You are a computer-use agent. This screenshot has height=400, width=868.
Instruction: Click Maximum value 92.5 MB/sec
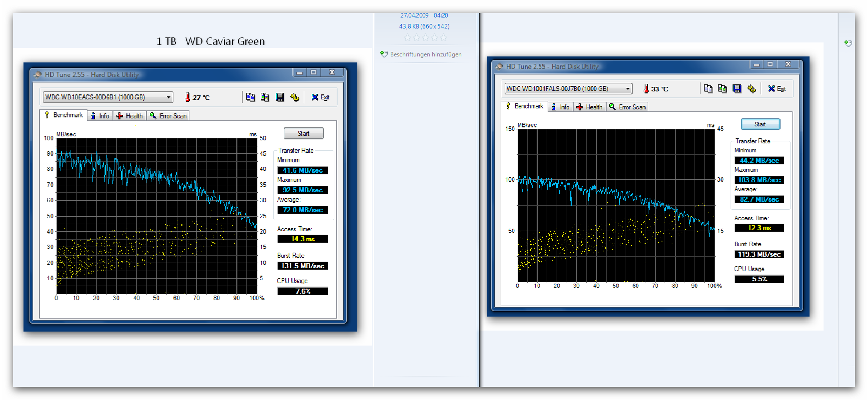pyautogui.click(x=303, y=190)
